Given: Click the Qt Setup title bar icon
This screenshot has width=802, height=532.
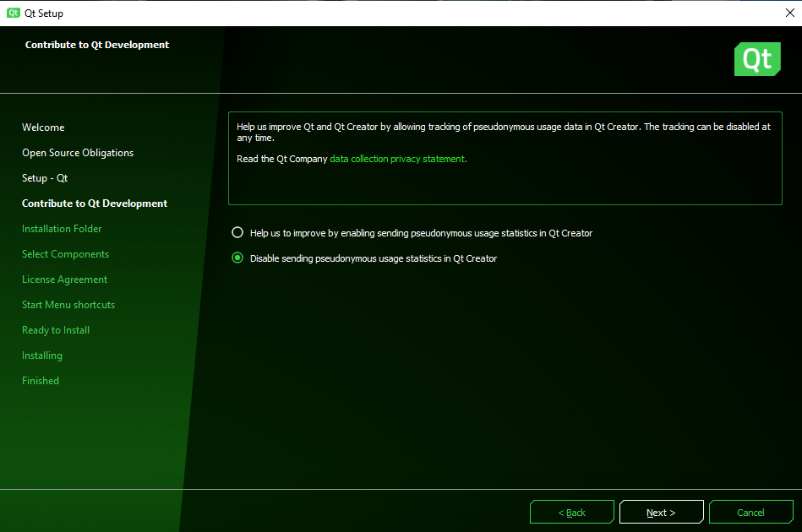Looking at the screenshot, I should point(13,13).
